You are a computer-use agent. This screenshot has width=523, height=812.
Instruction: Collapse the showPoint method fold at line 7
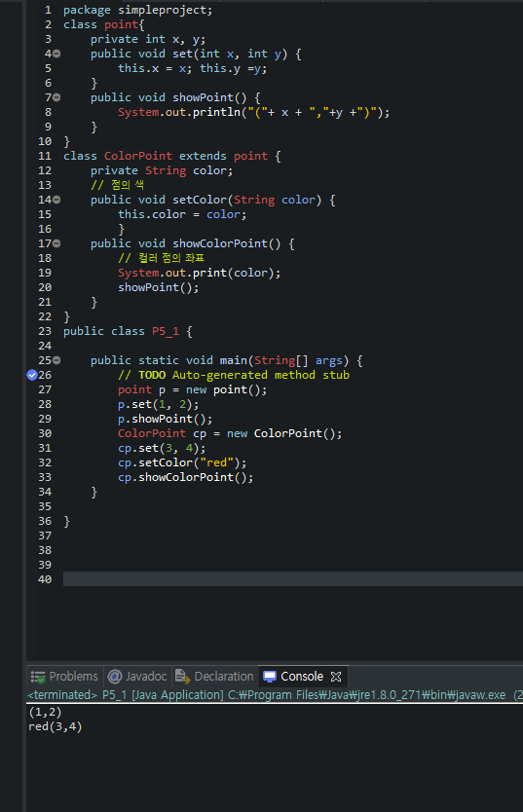[x=56, y=97]
